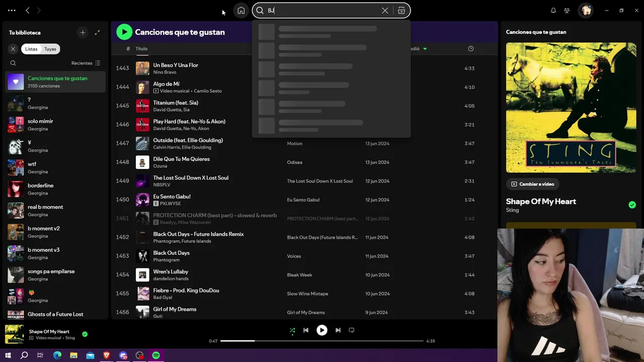Open the Browse icon in search bar
This screenshot has width=644, height=362.
[401, 11]
